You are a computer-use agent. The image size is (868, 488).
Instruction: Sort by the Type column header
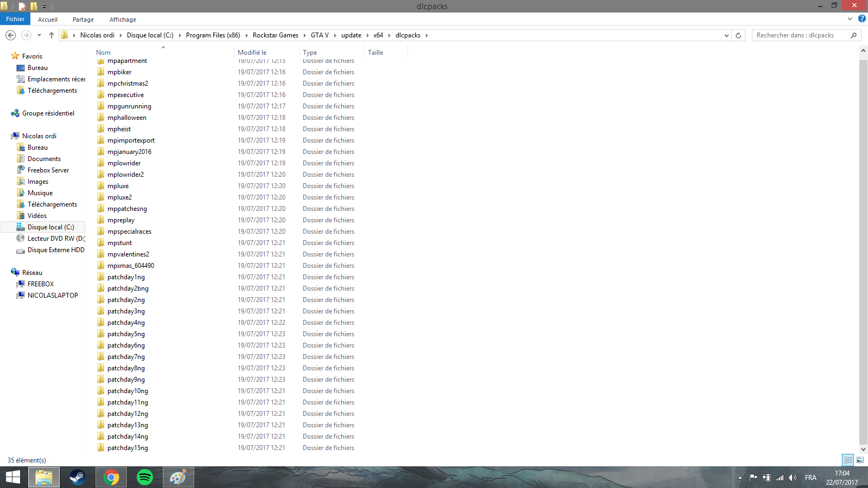click(310, 53)
